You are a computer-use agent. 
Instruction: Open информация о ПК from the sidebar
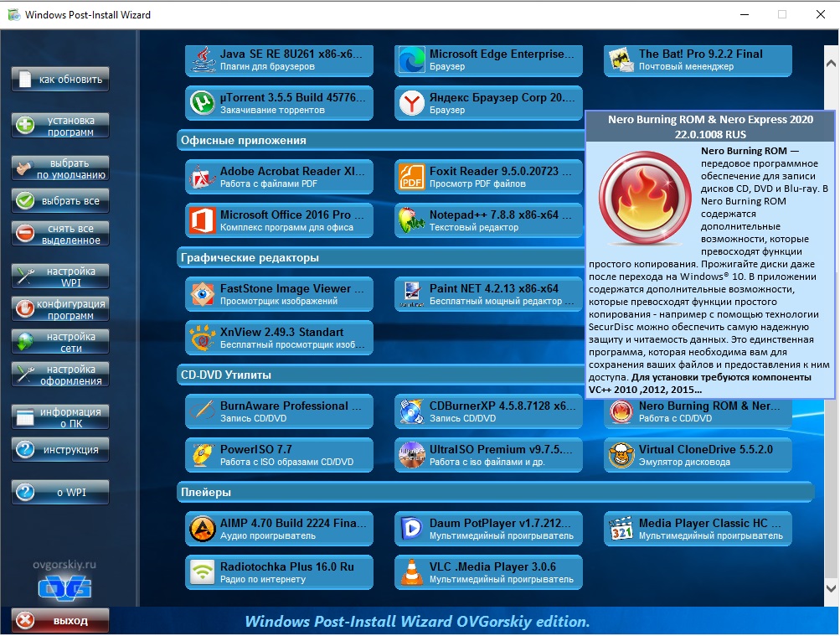coord(59,417)
